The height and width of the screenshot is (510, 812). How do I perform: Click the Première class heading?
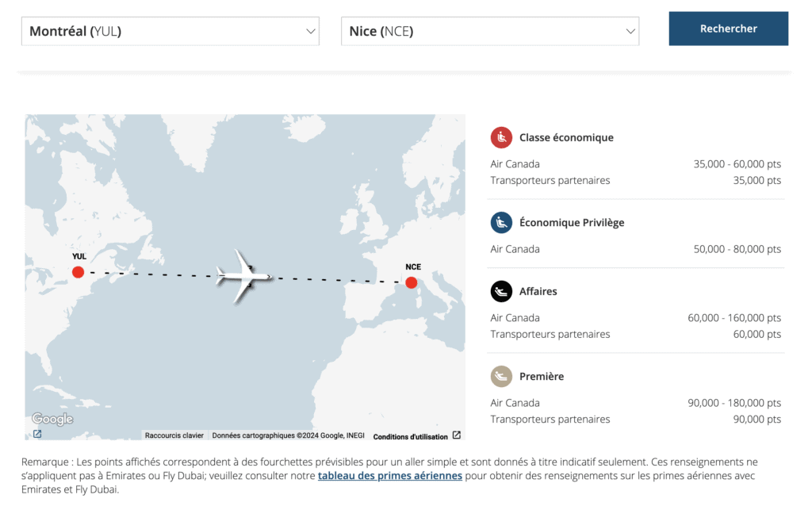pyautogui.click(x=541, y=376)
